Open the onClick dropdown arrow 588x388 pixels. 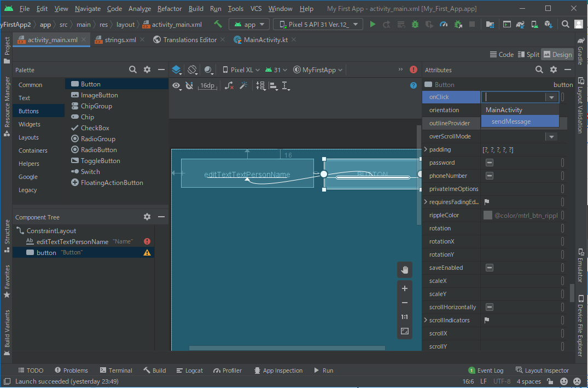click(x=551, y=97)
